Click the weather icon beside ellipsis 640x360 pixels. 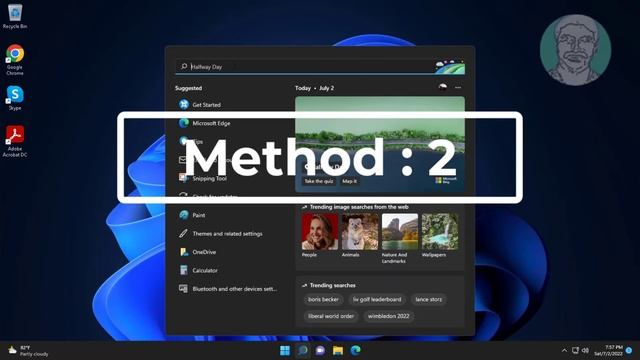(442, 87)
